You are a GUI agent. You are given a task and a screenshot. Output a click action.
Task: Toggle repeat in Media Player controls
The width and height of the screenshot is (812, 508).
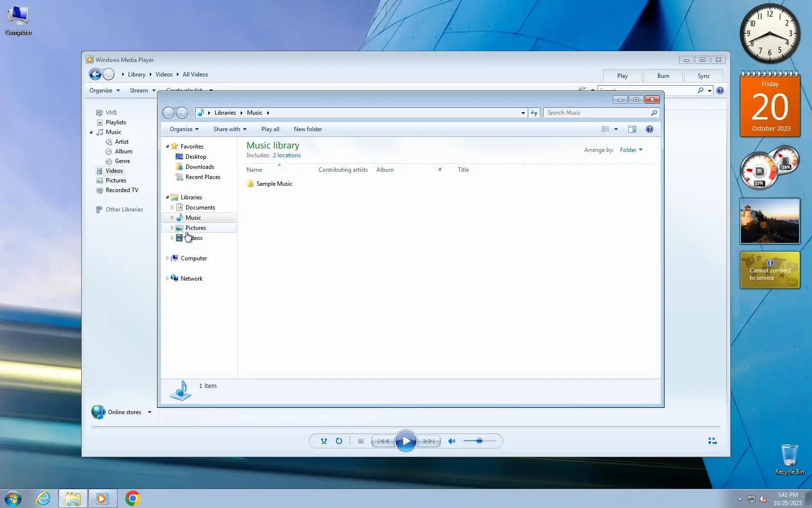click(x=339, y=441)
